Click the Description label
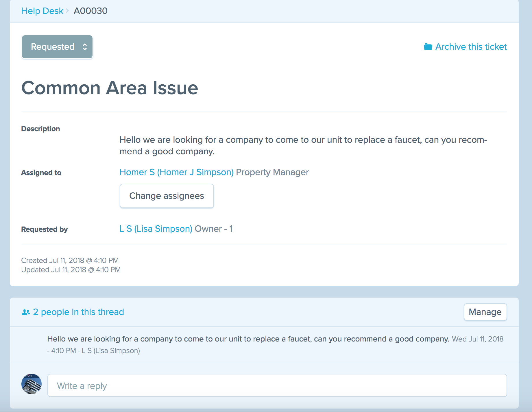The image size is (532, 412). click(40, 129)
